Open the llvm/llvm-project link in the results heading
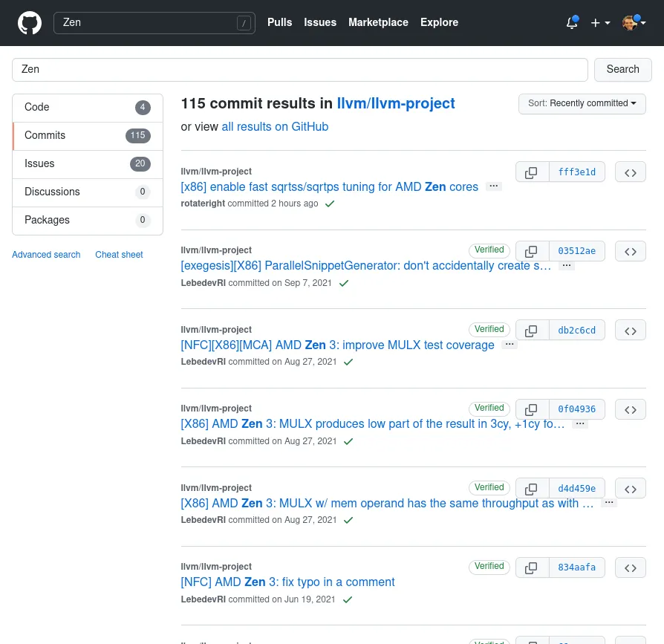664x644 pixels. click(396, 103)
